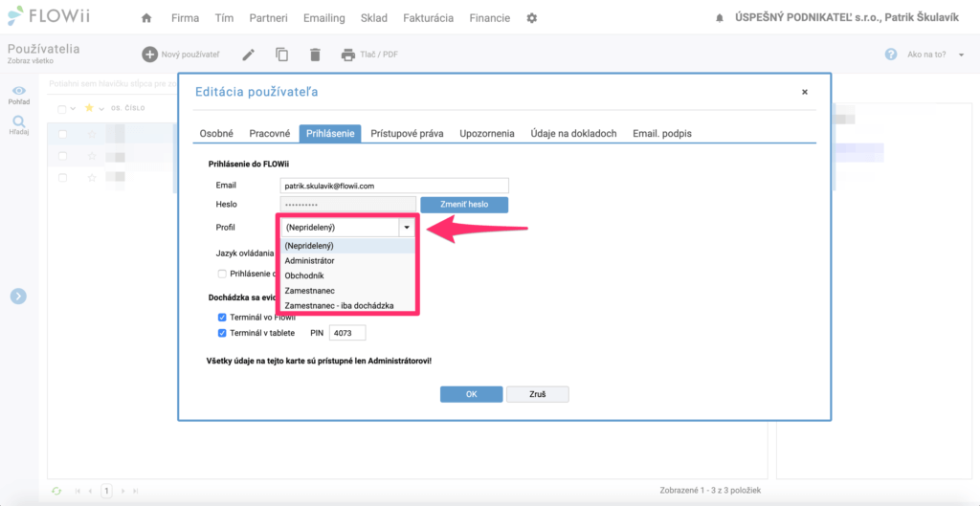The width and height of the screenshot is (980, 506).
Task: Switch to the Upozornenia tab
Action: 487,134
